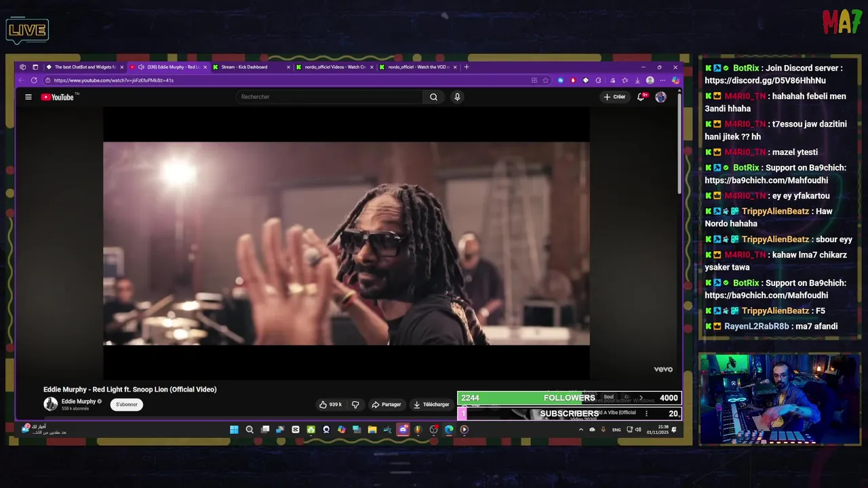Open YouTube notifications bell
The height and width of the screenshot is (488, 868).
pos(641,97)
